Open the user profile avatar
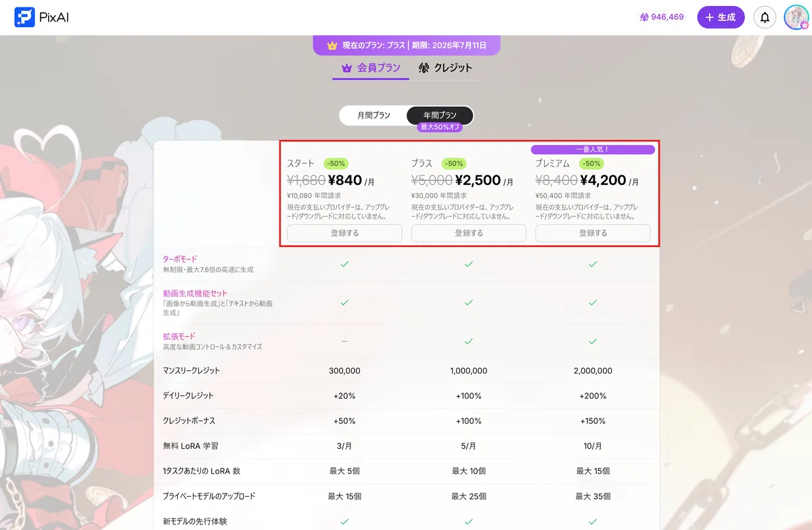Screen dimensions: 812x530 click(796, 18)
